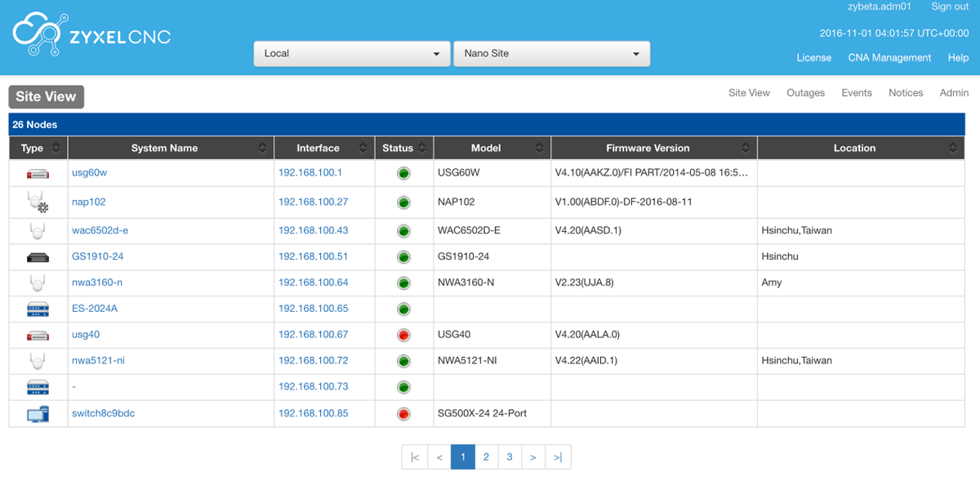
Task: Sort table by Model column
Action: pos(492,148)
